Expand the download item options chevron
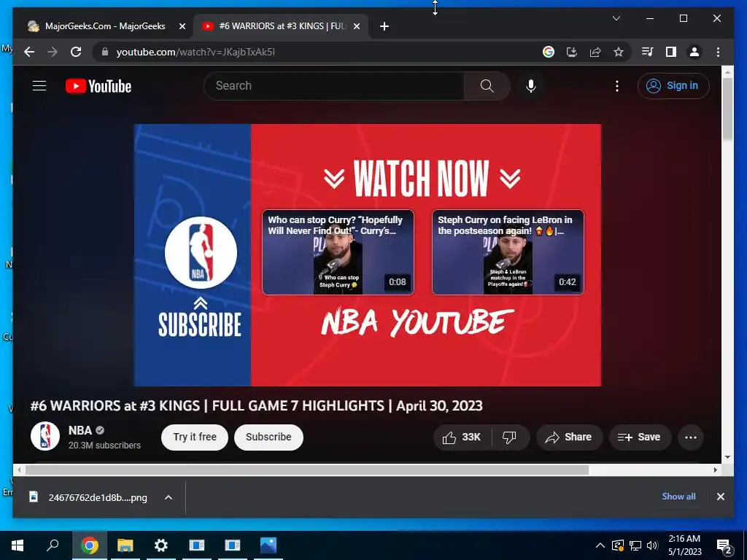Viewport: 747px width, 560px height. coord(169,497)
